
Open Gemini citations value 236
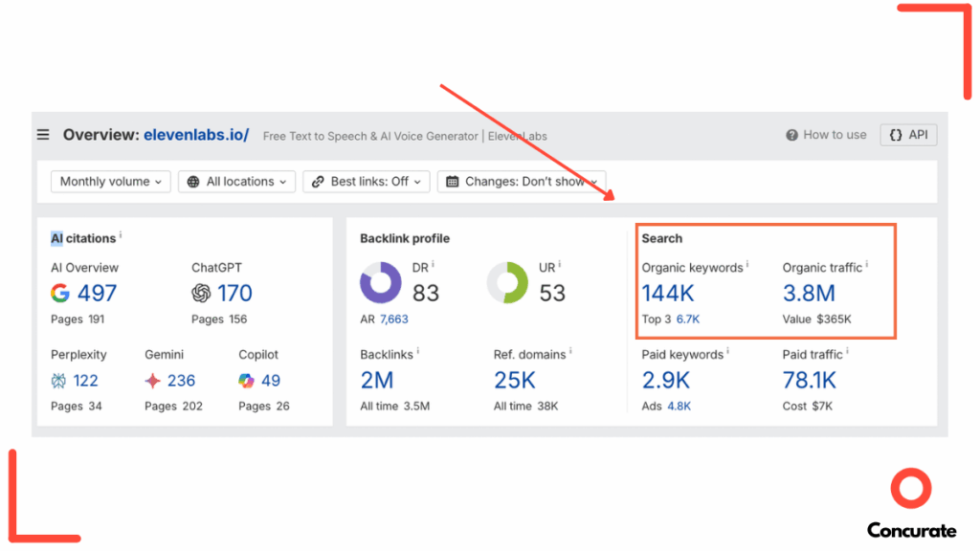tap(181, 381)
